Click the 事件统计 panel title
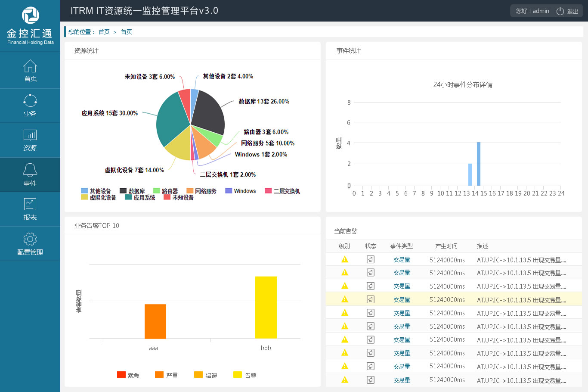The height and width of the screenshot is (392, 588). 349,51
